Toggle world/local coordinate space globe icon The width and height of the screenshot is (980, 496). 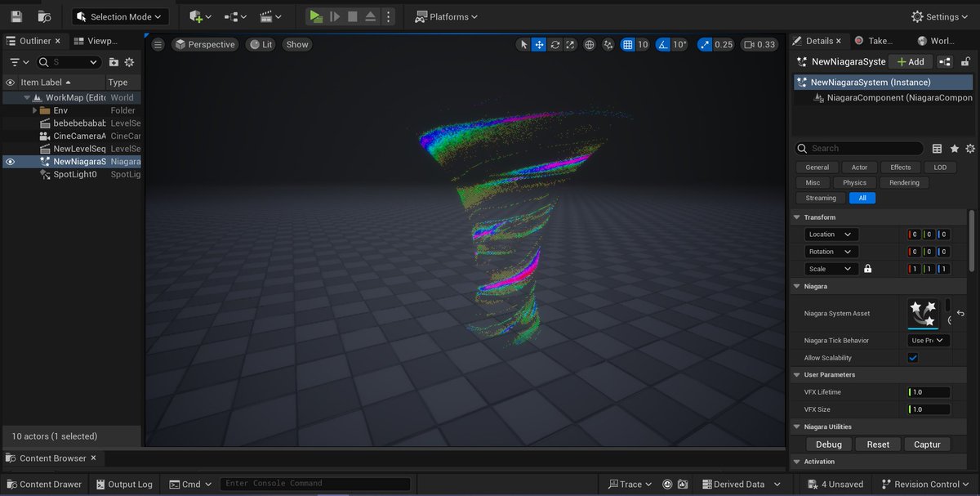[x=590, y=44]
